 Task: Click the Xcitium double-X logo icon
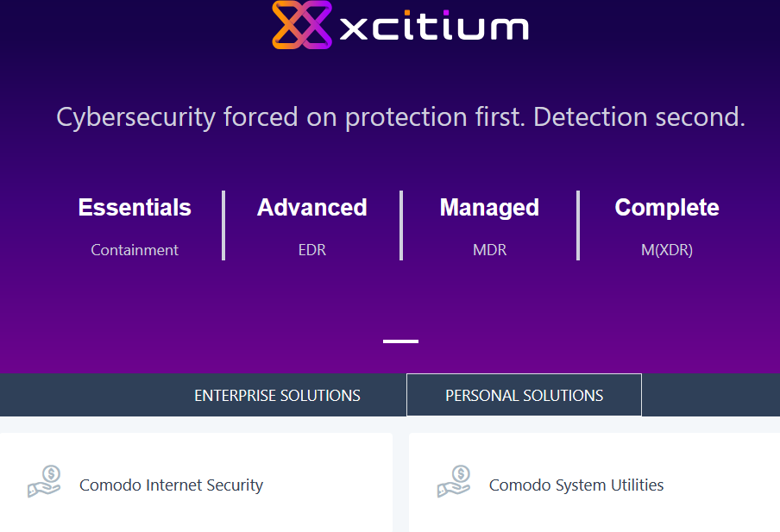(x=302, y=24)
